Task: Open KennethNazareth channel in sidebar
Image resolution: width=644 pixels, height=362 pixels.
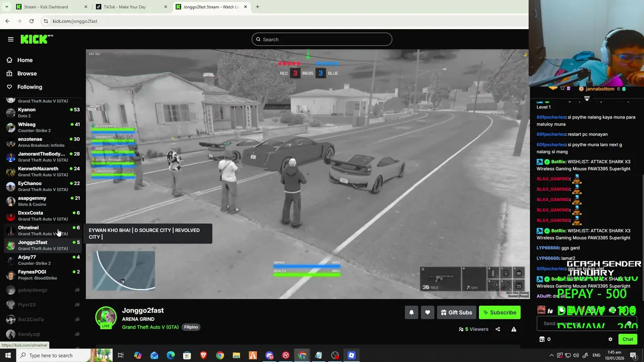Action: [x=43, y=171]
